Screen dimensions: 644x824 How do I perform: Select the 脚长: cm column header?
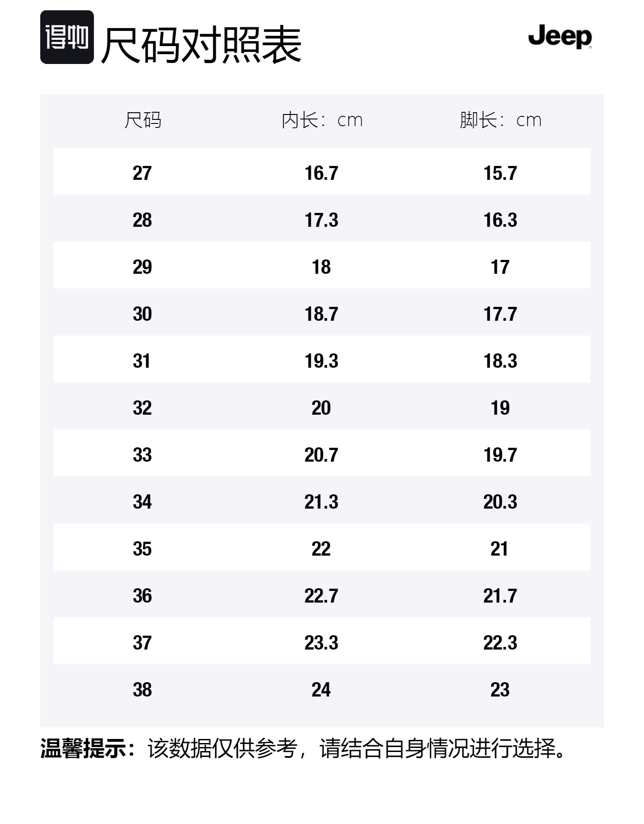(500, 120)
